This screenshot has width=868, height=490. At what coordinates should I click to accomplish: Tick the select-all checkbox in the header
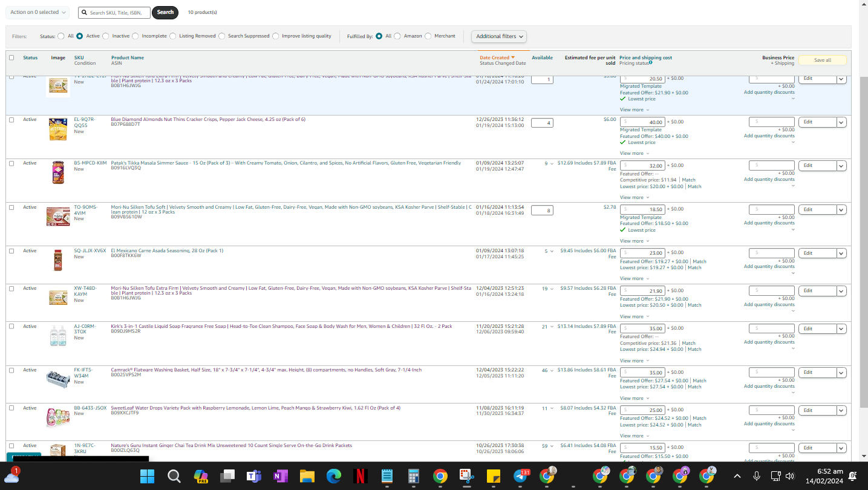(x=11, y=57)
